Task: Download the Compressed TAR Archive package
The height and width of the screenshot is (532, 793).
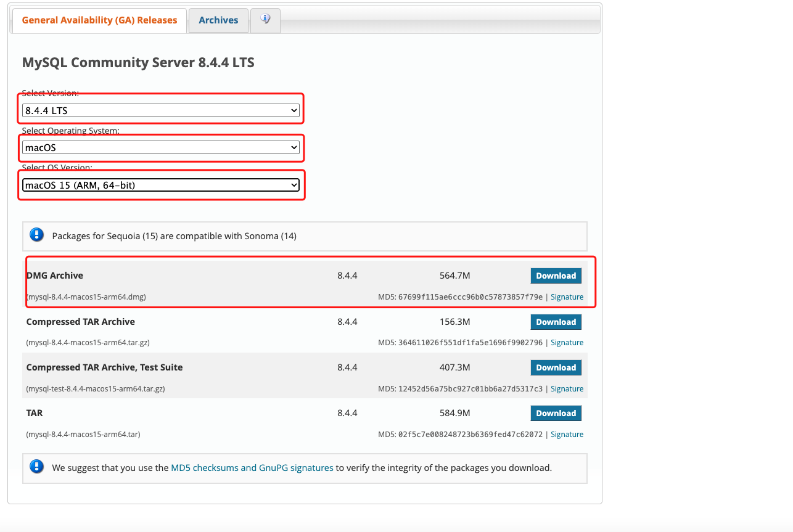Action: tap(556, 322)
